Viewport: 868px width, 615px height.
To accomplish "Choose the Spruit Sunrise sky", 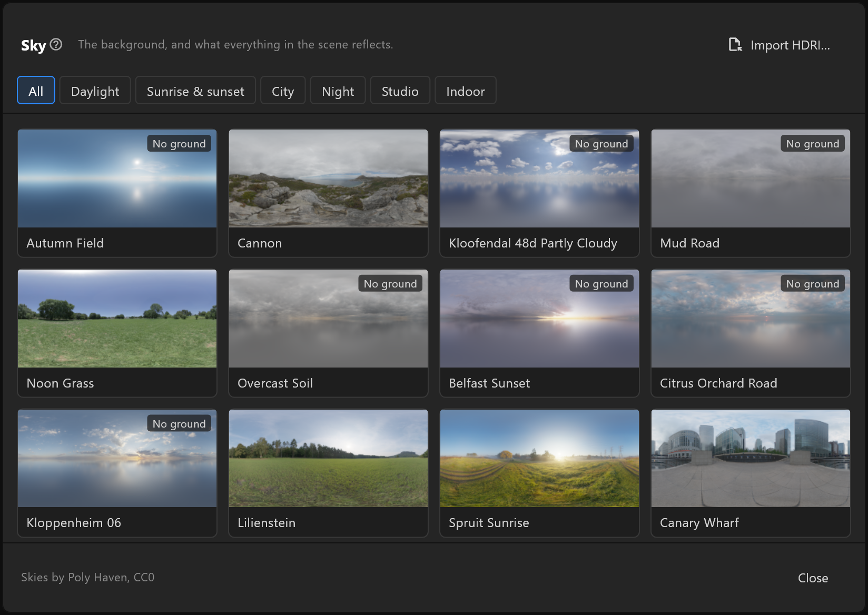I will coord(539,473).
